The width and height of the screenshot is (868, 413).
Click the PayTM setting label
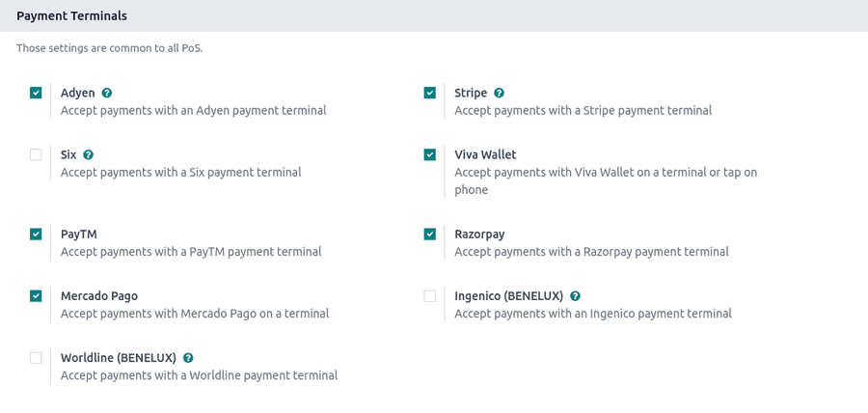[79, 234]
